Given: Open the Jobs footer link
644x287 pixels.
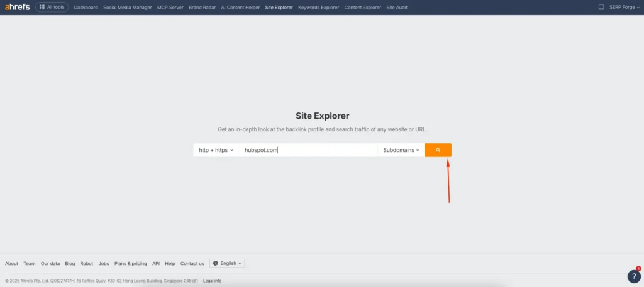Looking at the screenshot, I should (x=104, y=264).
